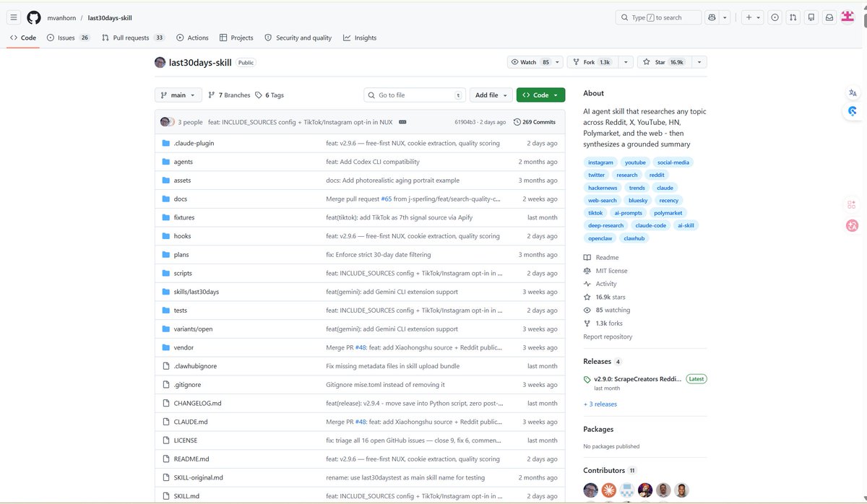Switch to the Issues tab
This screenshot has width=867, height=504.
click(x=69, y=38)
